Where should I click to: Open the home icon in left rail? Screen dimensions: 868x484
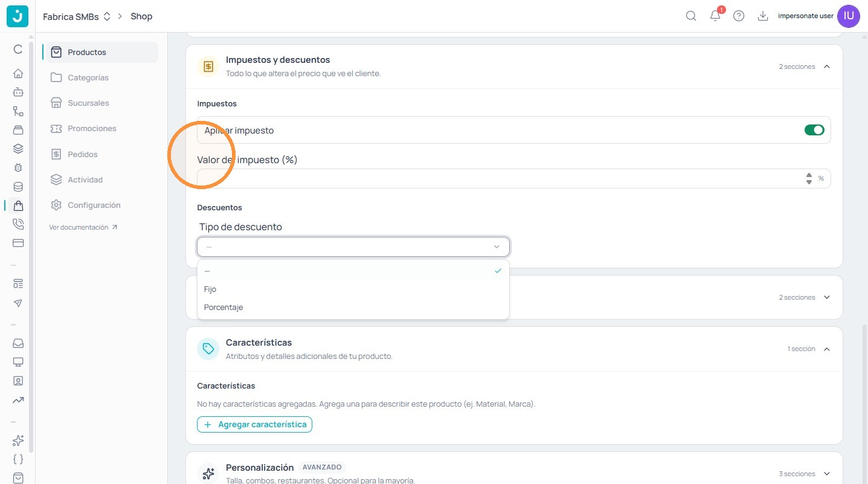coord(18,74)
